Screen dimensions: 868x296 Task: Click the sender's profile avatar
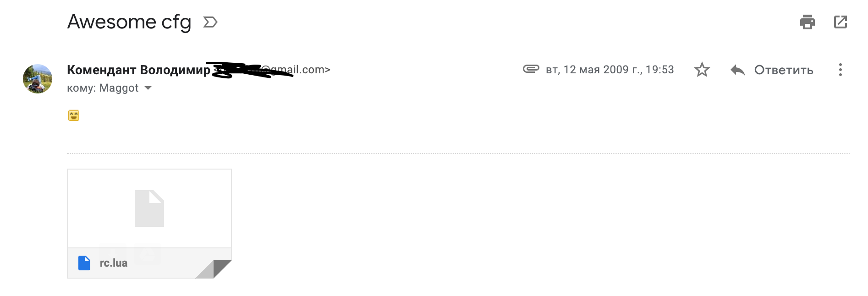point(38,79)
